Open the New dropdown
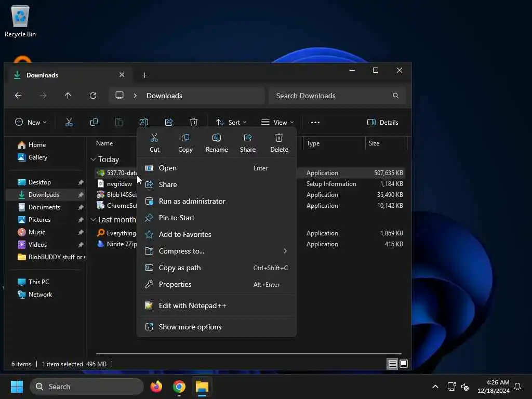Screen dimensions: 532x399 coord(31,123)
